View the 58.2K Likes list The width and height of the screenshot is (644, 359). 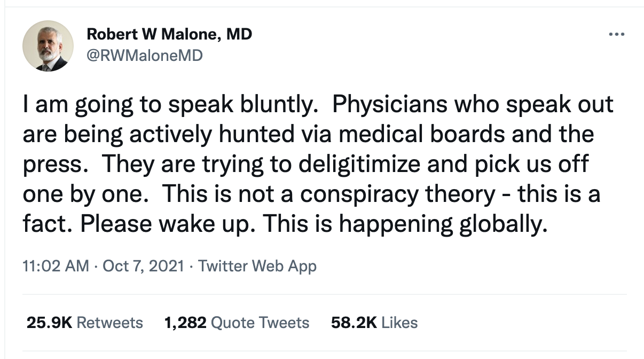pyautogui.click(x=374, y=323)
